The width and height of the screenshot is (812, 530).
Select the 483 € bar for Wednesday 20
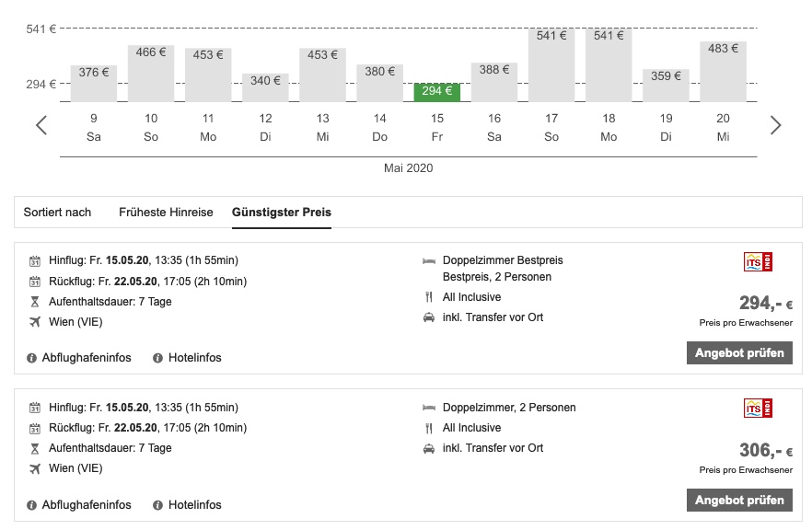[723, 71]
